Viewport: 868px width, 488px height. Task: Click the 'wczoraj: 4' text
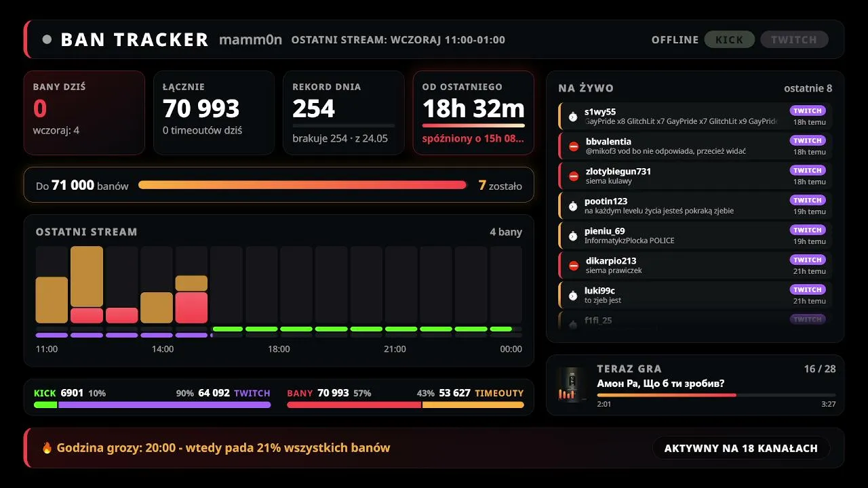click(56, 130)
